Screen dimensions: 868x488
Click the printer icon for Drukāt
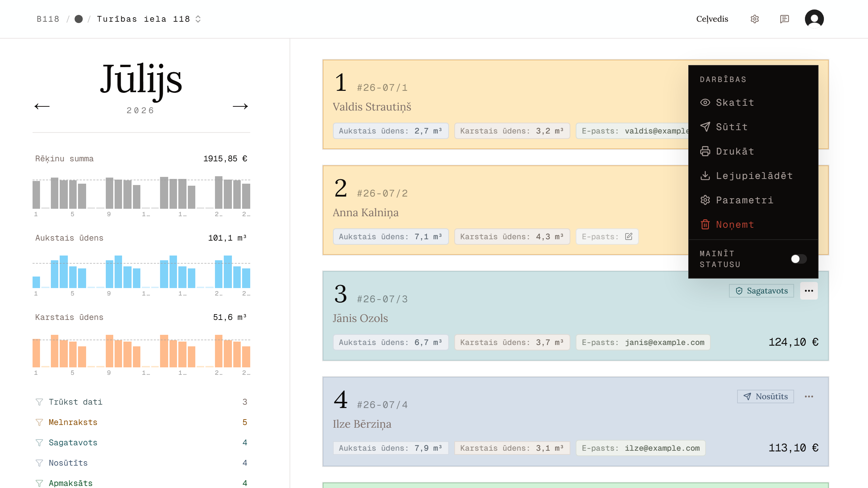(705, 151)
